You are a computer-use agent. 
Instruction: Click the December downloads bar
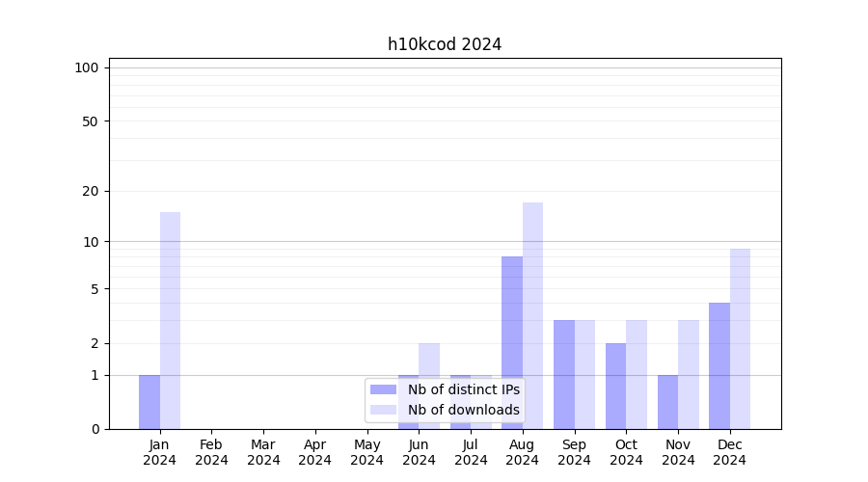(x=740, y=338)
